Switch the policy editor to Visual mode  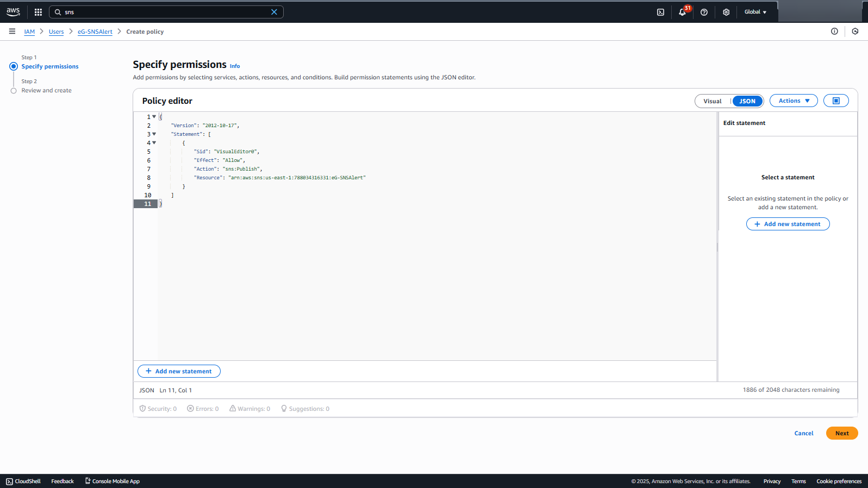tap(712, 101)
